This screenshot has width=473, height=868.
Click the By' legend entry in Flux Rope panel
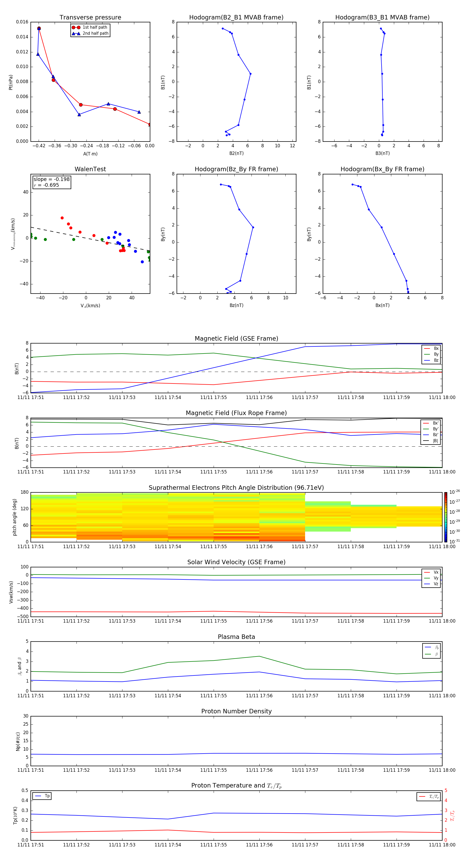[431, 429]
